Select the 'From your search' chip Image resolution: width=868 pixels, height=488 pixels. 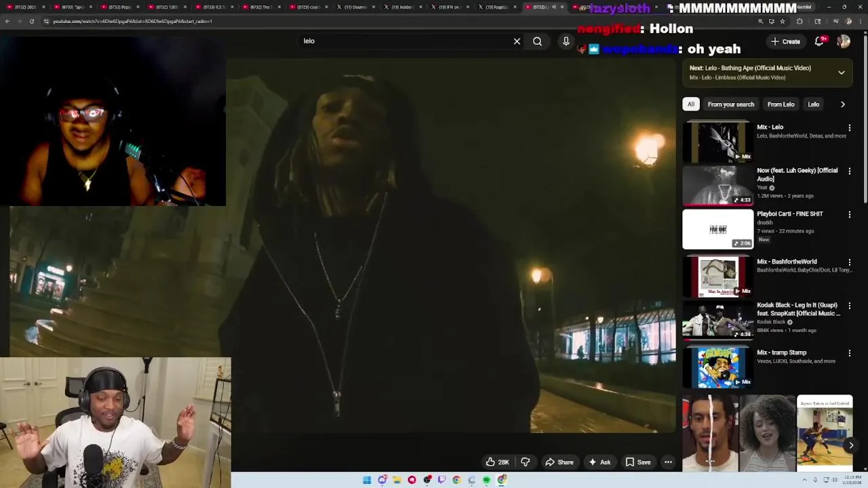coord(731,104)
